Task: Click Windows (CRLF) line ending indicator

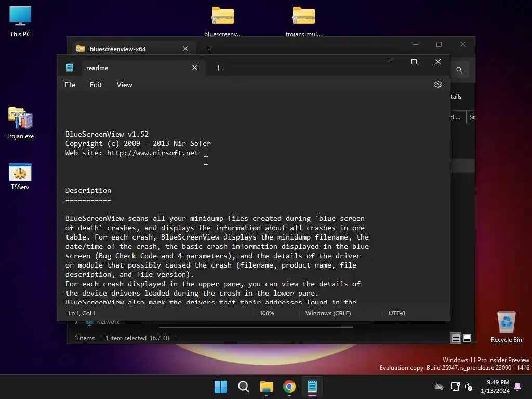Action: pyautogui.click(x=328, y=313)
